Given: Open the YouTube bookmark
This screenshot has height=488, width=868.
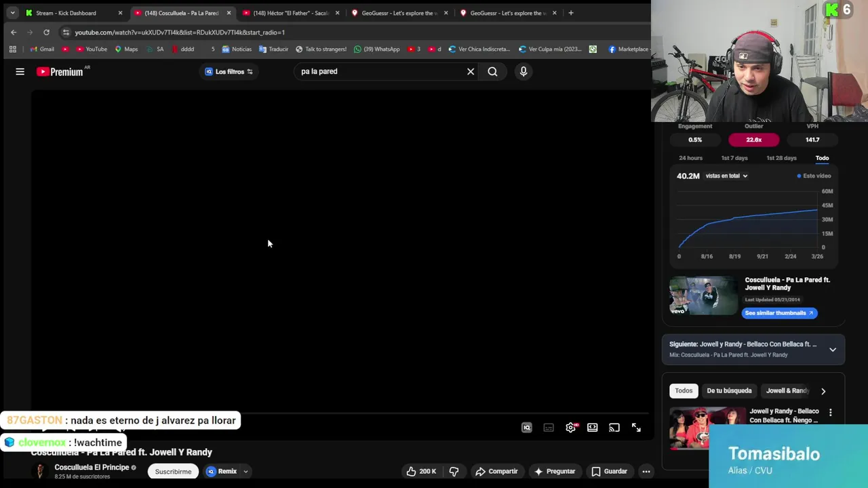Looking at the screenshot, I should pos(91,49).
